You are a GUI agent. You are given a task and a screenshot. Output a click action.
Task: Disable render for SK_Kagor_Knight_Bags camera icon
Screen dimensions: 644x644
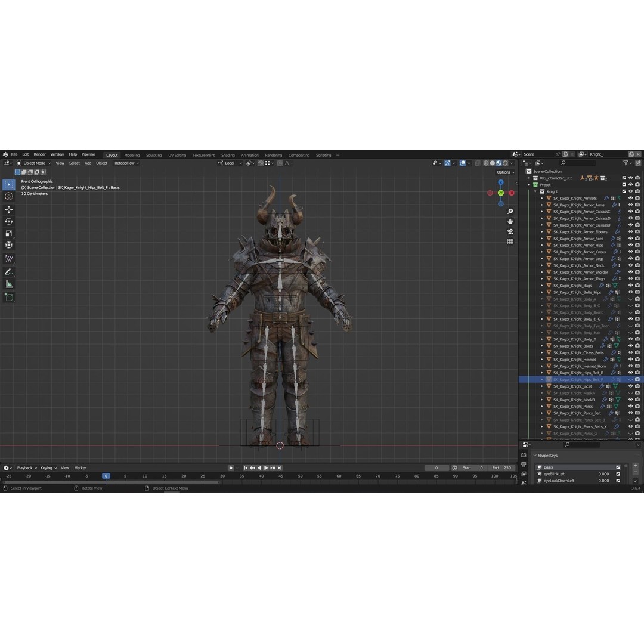coord(637,286)
